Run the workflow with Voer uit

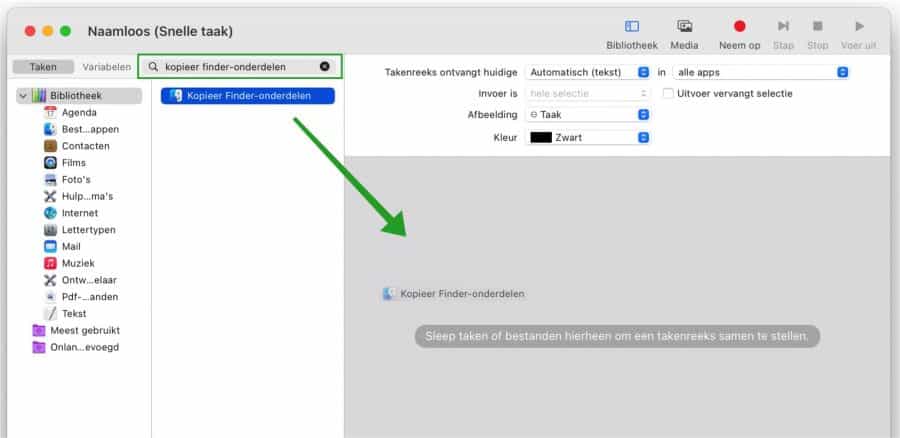pos(859,26)
